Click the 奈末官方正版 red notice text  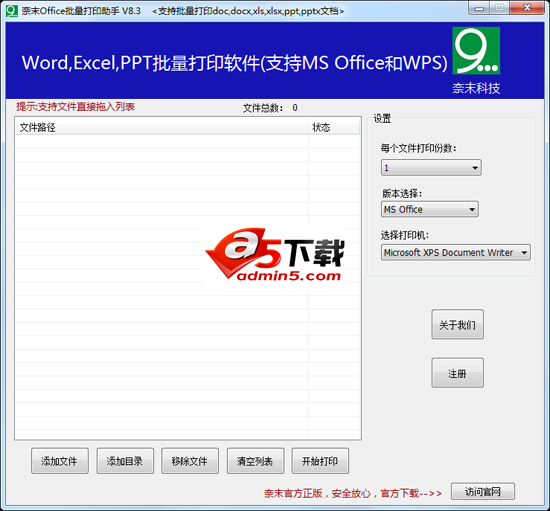click(x=353, y=493)
